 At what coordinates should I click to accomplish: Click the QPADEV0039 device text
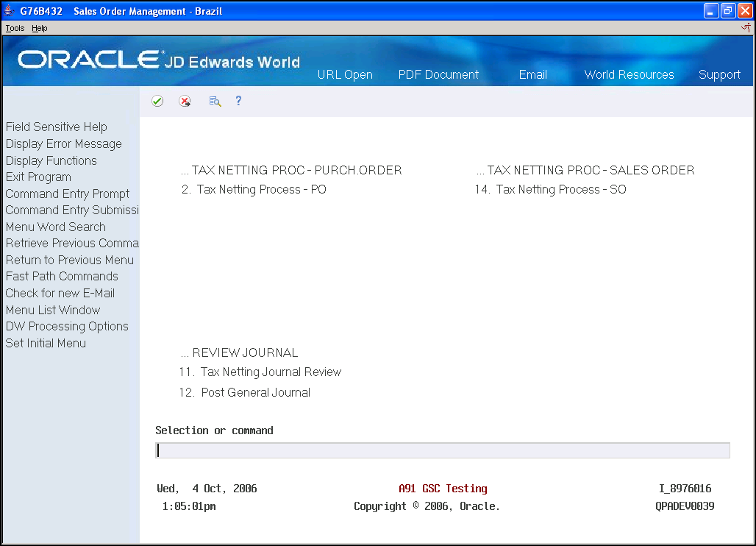685,506
